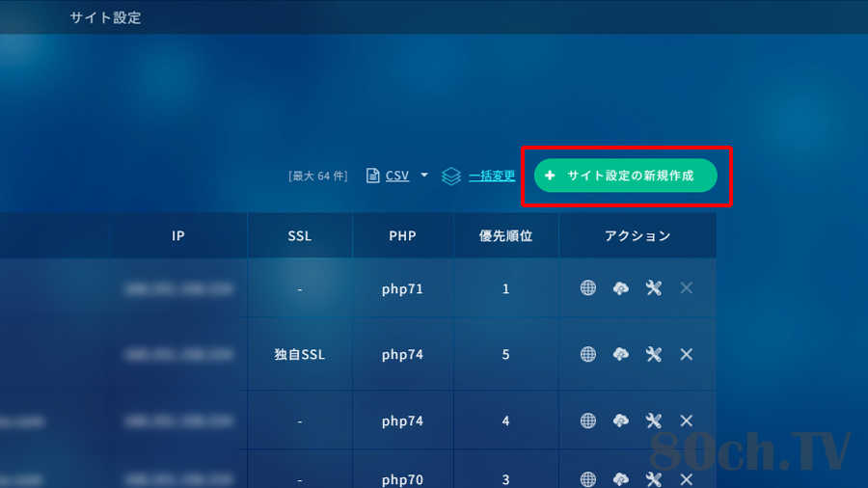868x488 pixels.
Task: Open the tools icon in the 独自SSL row
Action: point(654,354)
